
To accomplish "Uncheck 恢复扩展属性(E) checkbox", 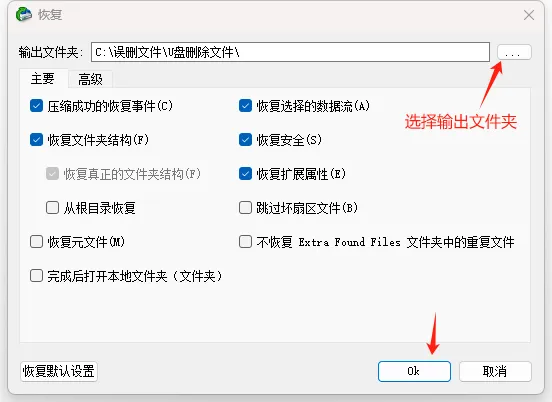I will (245, 174).
